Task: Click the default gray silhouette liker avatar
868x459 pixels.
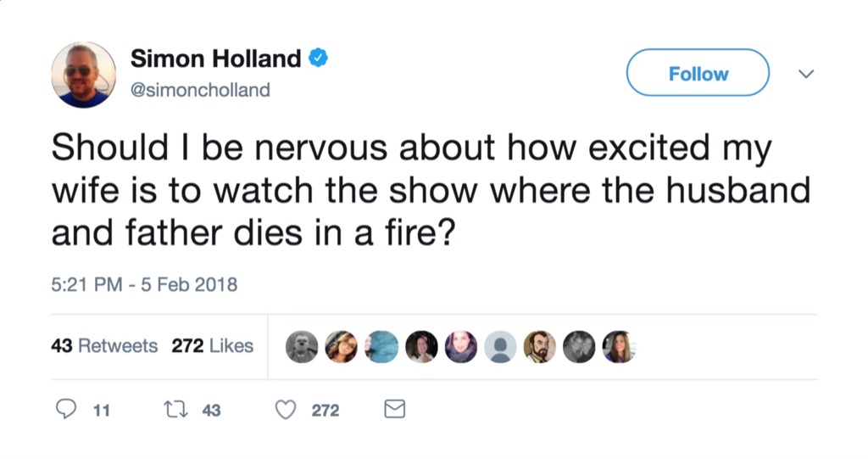Action: pyautogui.click(x=501, y=346)
